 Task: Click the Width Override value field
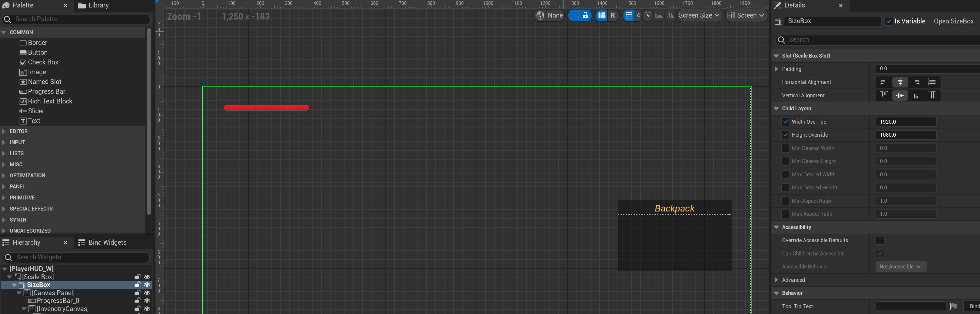click(906, 122)
